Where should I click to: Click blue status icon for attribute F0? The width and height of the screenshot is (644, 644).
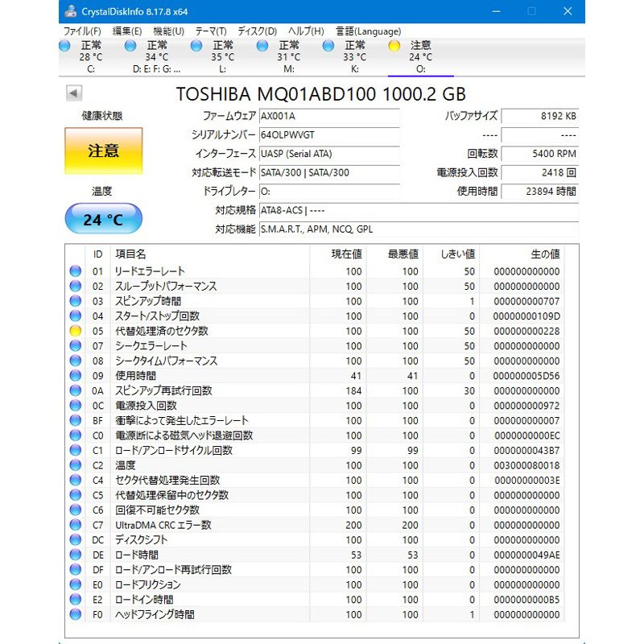76,614
